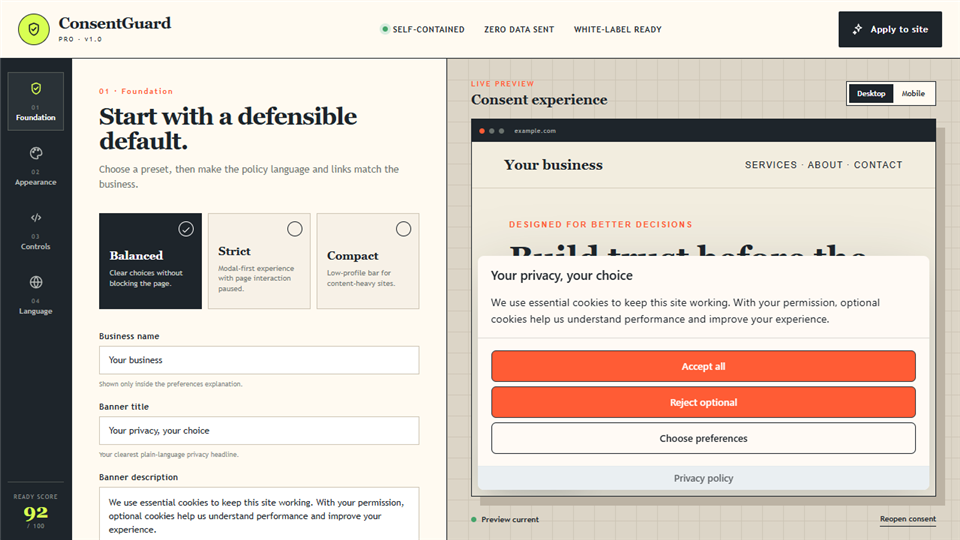
Task: Open the Appearance palette step
Action: coord(36,166)
